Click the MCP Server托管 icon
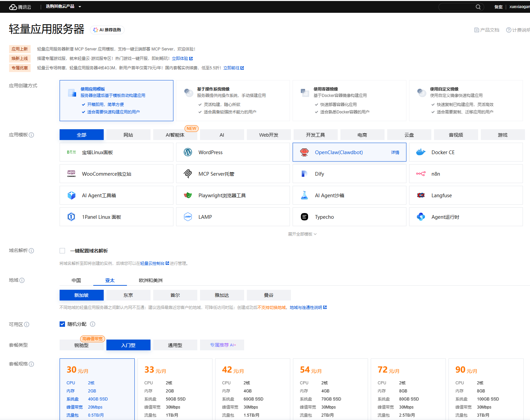This screenshot has height=420, width=530. click(x=188, y=174)
